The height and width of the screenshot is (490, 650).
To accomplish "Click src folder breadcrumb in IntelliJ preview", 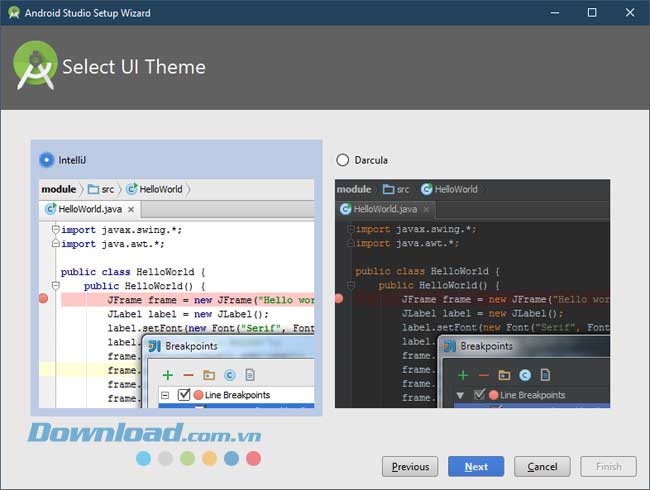I will click(101, 189).
